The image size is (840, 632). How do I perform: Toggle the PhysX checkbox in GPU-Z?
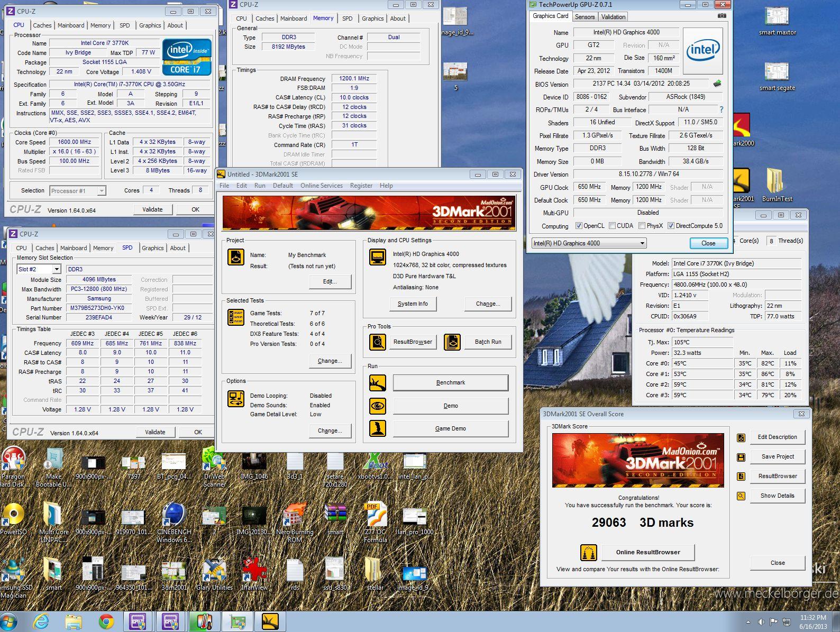pos(642,226)
